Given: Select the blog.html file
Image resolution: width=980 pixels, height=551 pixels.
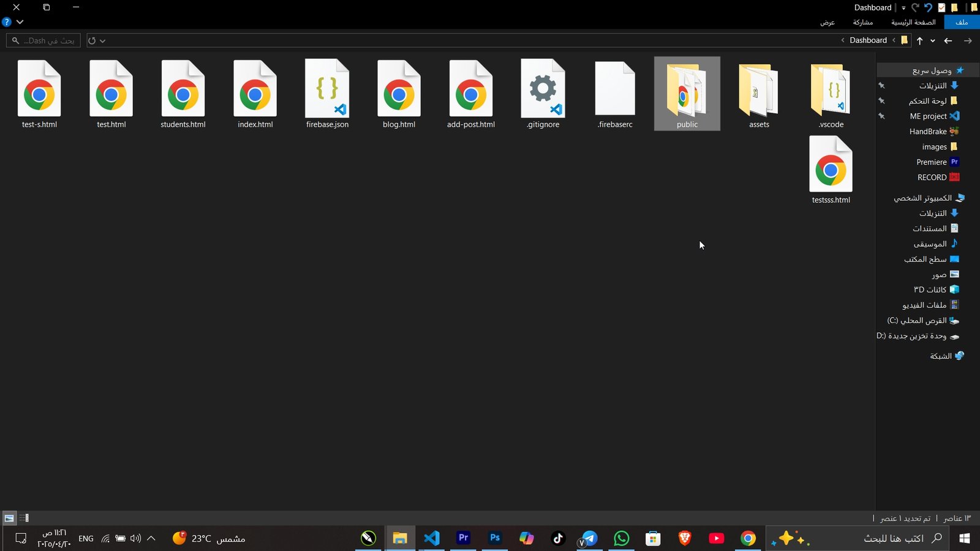Looking at the screenshot, I should point(399,95).
